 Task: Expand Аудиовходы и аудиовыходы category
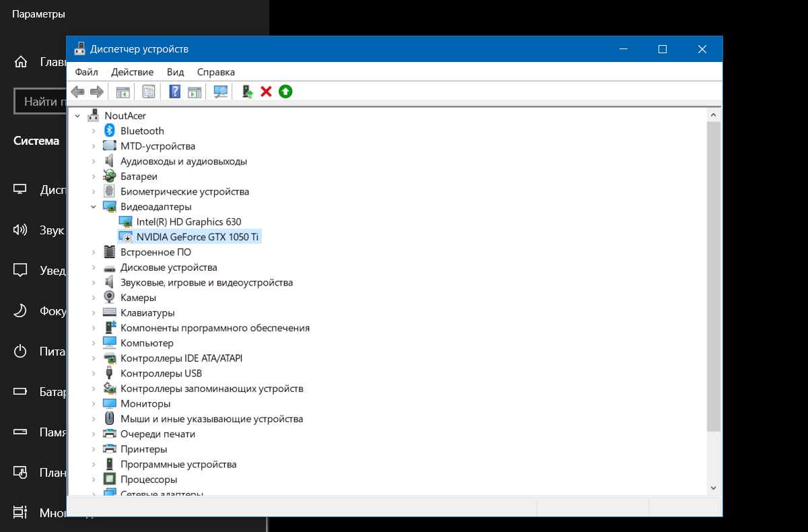coord(94,162)
